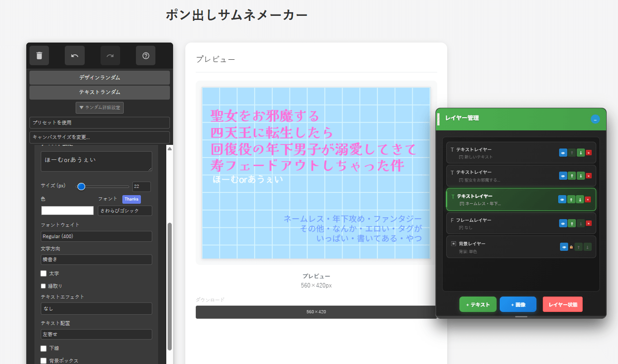
Task: Hide the 背景レイヤー with its eye icon
Action: point(564,247)
